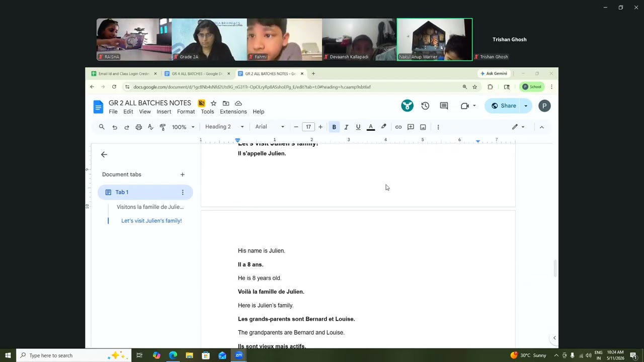The image size is (644, 362).
Task: Open the editing mode pencil dropdown
Action: pos(518,127)
